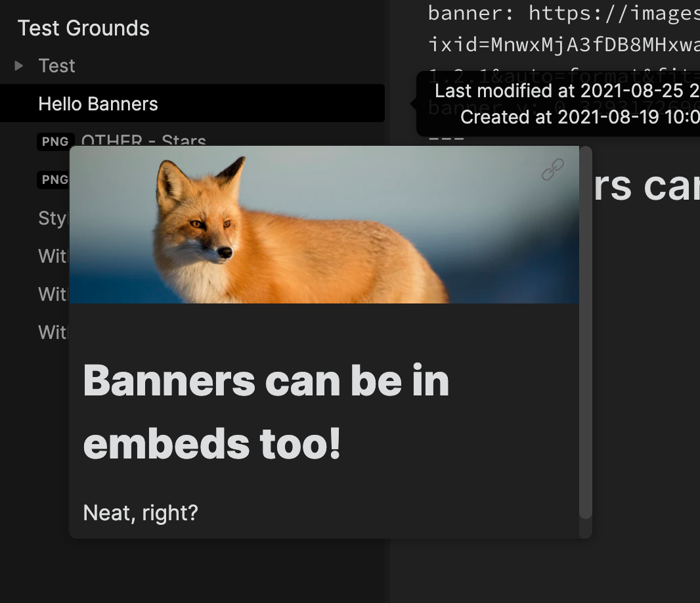Click the PNG badge beside OTHER - Stars
The height and width of the screenshot is (603, 700).
pyautogui.click(x=55, y=142)
